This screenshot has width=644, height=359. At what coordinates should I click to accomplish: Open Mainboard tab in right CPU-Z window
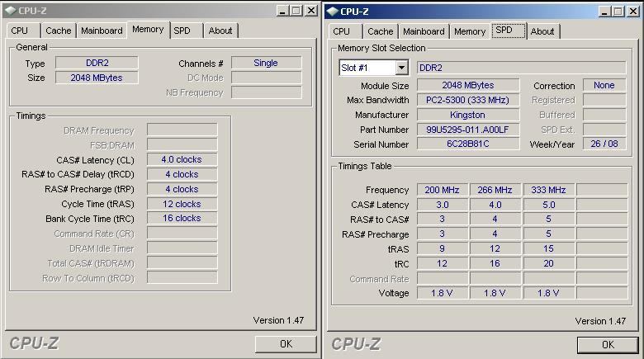pyautogui.click(x=424, y=31)
